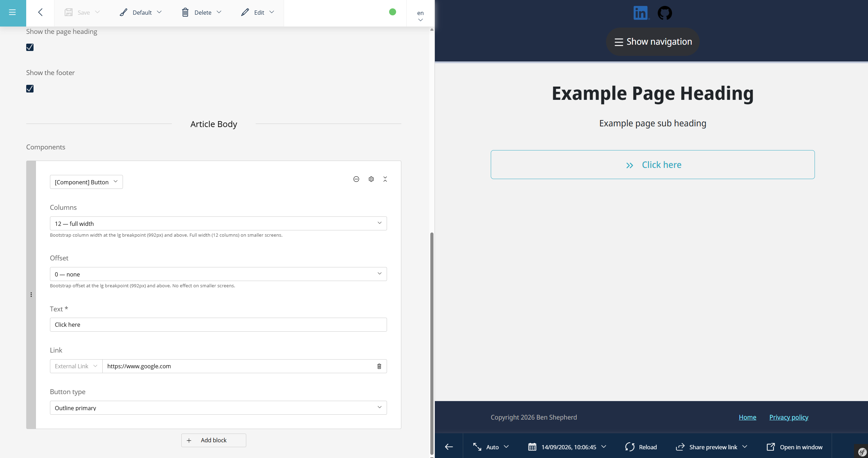This screenshot has height=458, width=868.
Task: Click the form vertical scrollbar thumb
Action: pos(432,344)
